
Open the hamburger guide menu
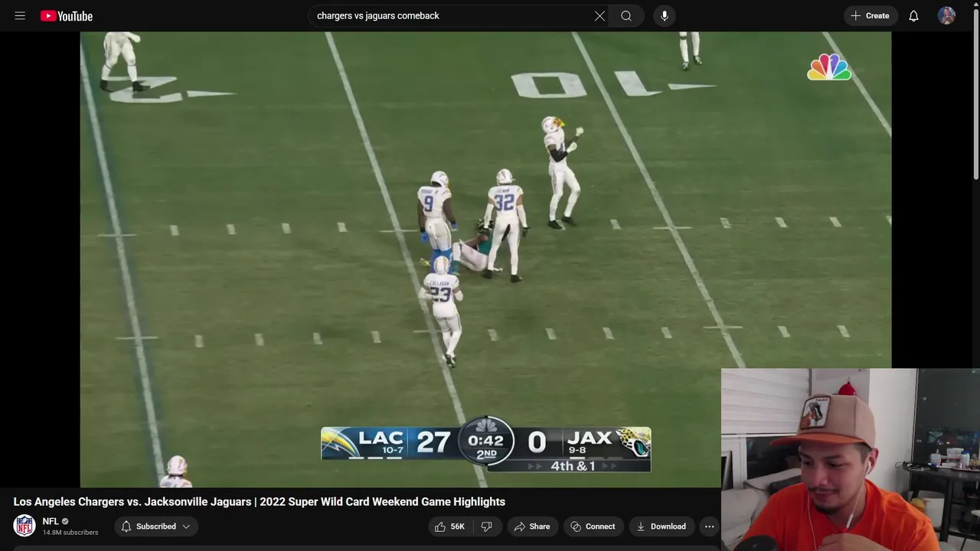[20, 15]
